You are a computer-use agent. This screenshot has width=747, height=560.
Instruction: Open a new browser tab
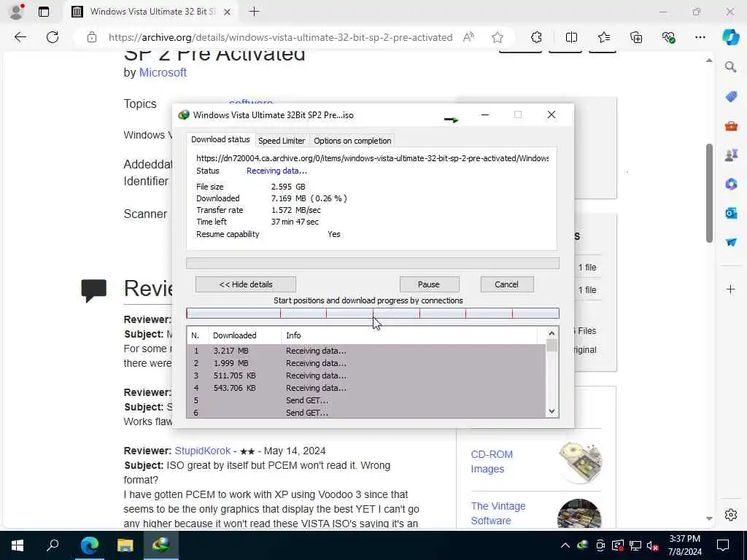click(x=254, y=12)
